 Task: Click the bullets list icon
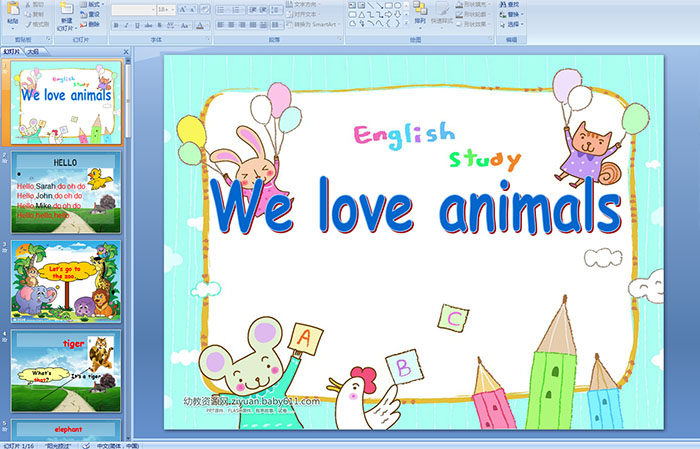tap(222, 9)
